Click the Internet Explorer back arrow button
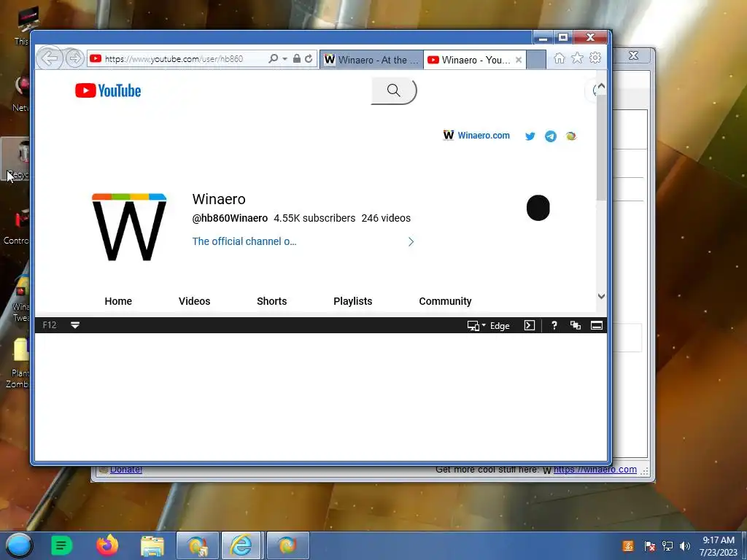The image size is (747, 560). click(50, 58)
